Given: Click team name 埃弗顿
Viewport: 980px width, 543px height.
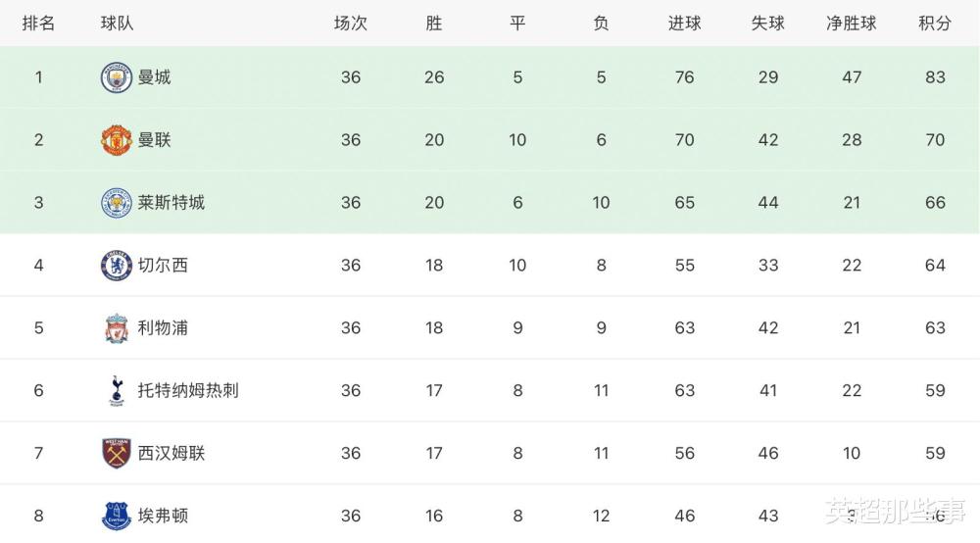Looking at the screenshot, I should click(x=163, y=516).
